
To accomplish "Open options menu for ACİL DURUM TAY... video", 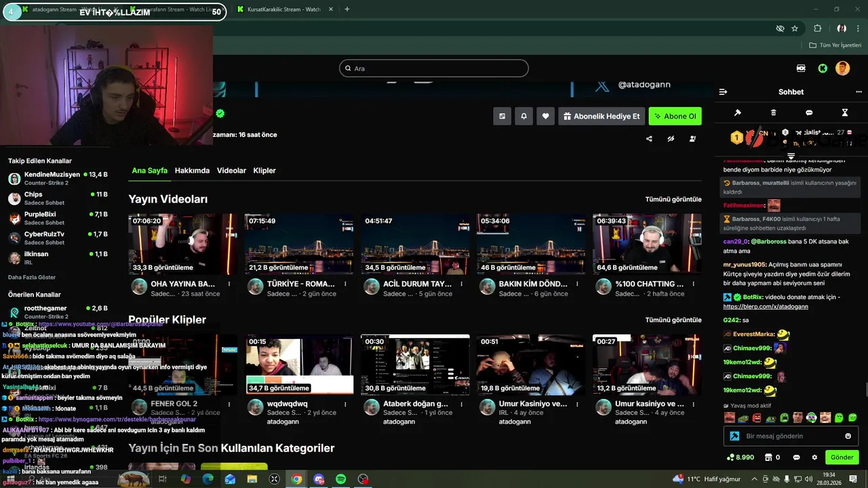I will coord(461,284).
